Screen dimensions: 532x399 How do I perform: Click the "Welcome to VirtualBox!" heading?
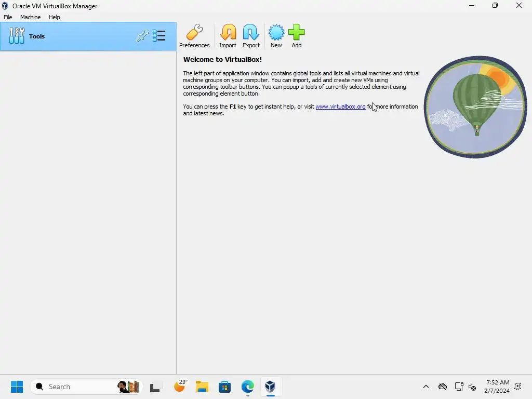click(222, 59)
